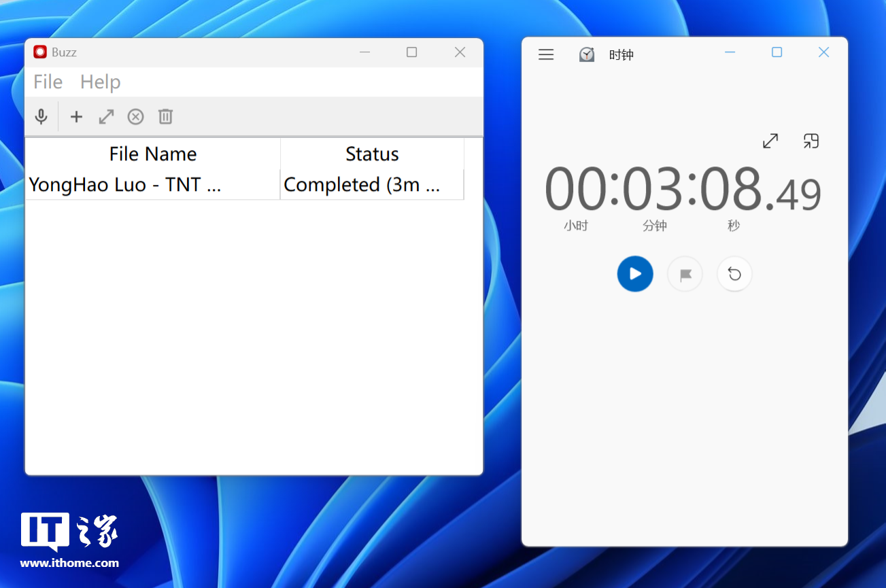Click the File Name column header
Viewport: 886px width, 588px height.
(153, 154)
